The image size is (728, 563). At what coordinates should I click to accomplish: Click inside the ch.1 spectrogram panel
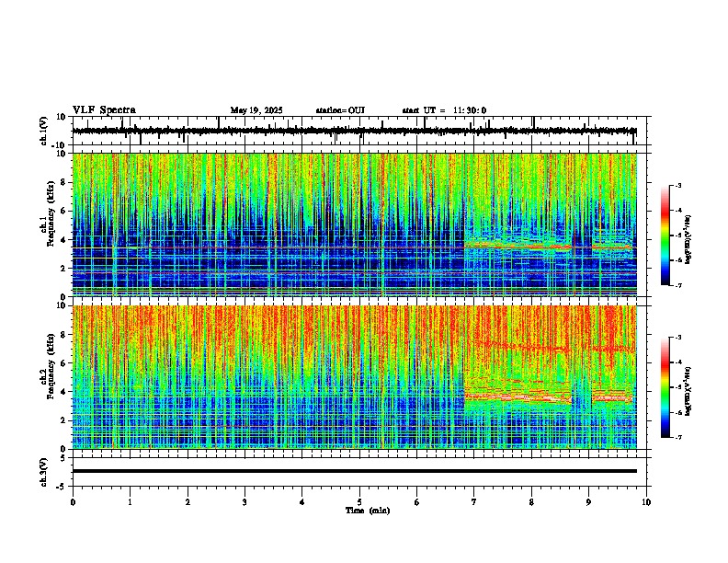[x=355, y=224]
